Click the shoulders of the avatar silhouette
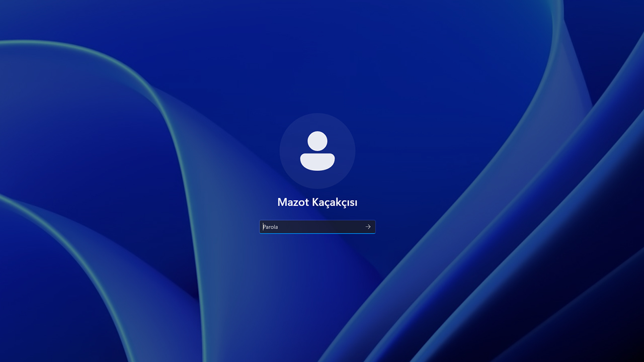 coord(317,161)
